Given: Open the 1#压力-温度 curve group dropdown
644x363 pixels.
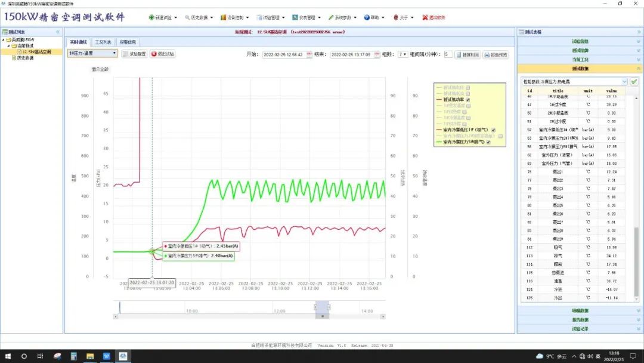Looking at the screenshot, I should [92, 54].
